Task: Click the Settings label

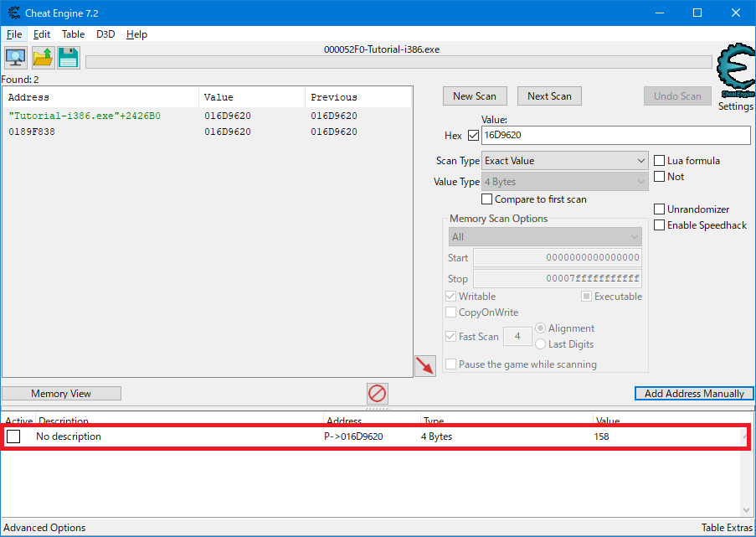Action: point(736,106)
